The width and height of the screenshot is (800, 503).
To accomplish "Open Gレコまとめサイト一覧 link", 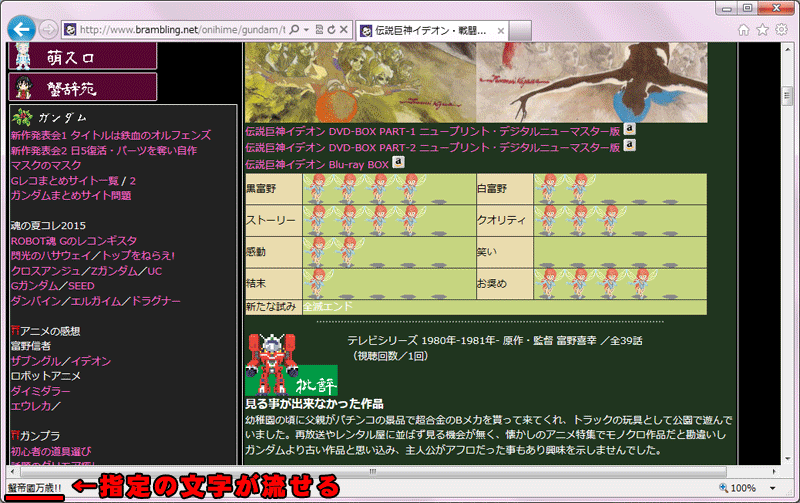I will click(64, 181).
